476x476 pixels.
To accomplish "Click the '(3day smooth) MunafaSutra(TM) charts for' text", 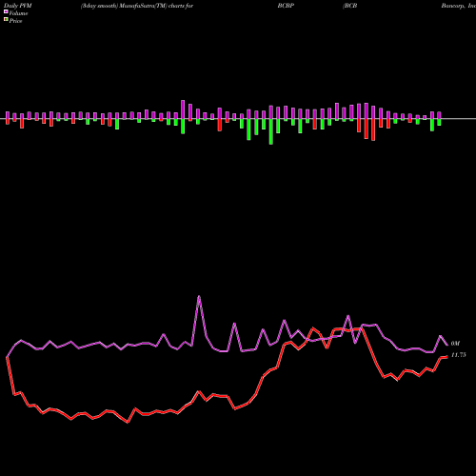I will pos(137,6).
